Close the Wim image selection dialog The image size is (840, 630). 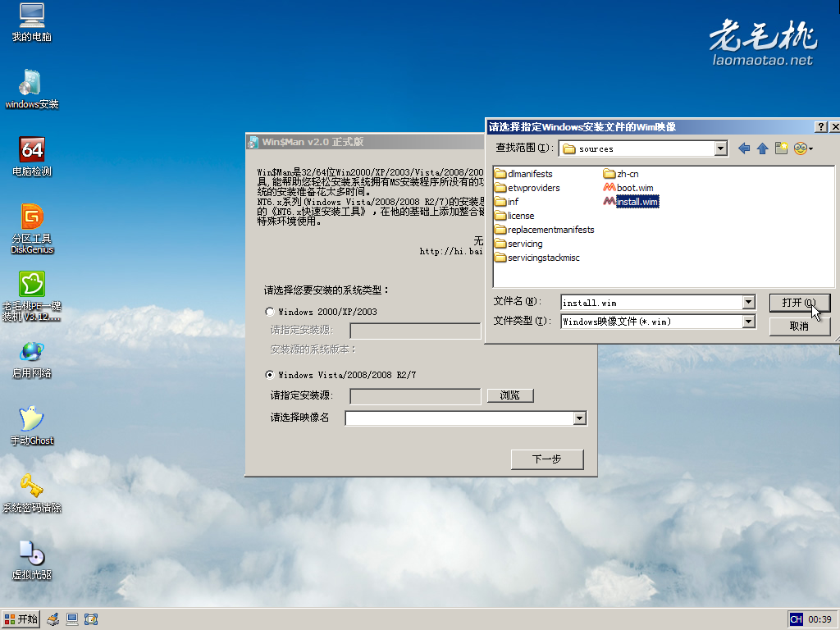(x=834, y=126)
